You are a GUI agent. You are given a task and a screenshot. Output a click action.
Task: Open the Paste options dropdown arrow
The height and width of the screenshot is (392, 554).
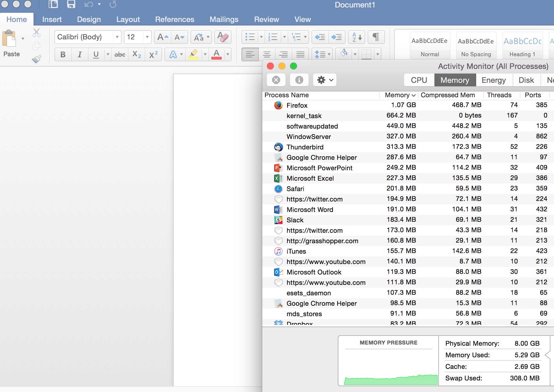pos(23,39)
